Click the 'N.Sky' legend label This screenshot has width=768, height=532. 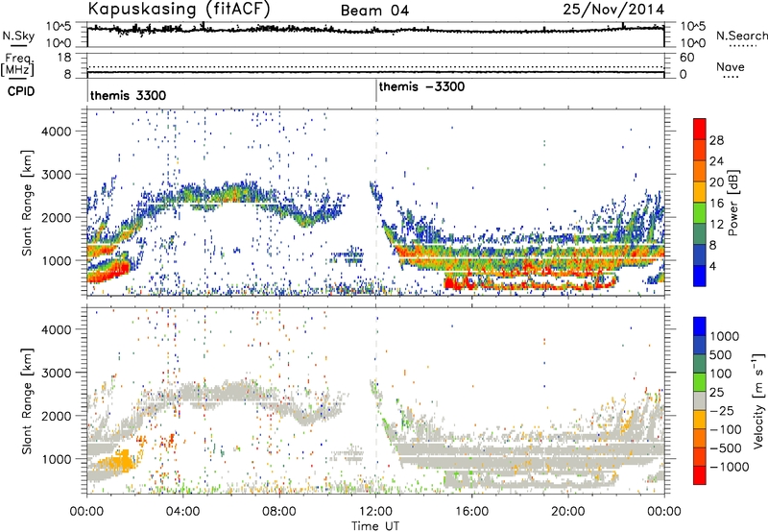(x=18, y=36)
